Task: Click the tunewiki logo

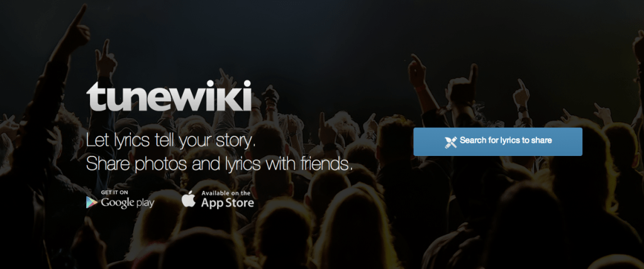Action: [x=169, y=96]
